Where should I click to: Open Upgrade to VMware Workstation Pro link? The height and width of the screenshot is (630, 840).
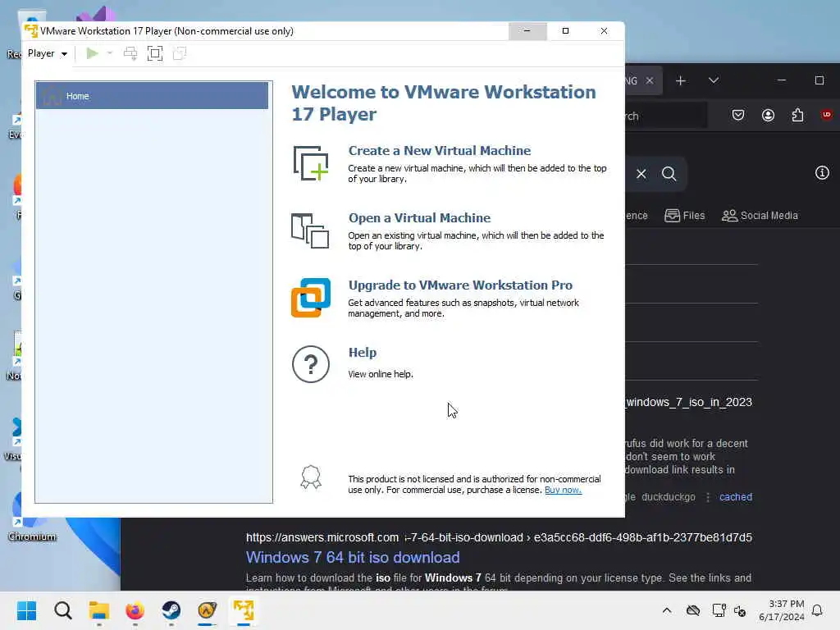[x=460, y=285]
